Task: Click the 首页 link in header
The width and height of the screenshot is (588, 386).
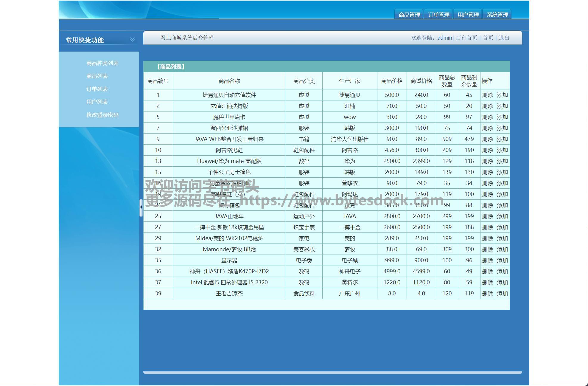Action: 488,38
